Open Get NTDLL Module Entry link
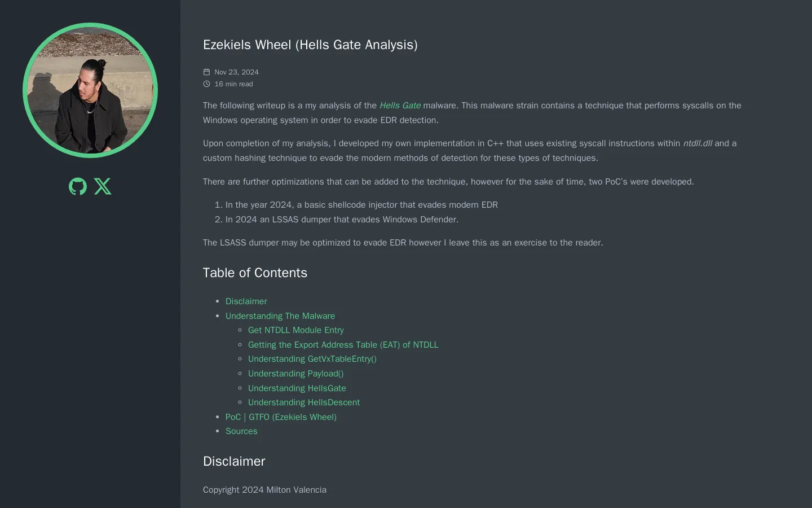Viewport: 812px width, 508px height. click(x=296, y=330)
